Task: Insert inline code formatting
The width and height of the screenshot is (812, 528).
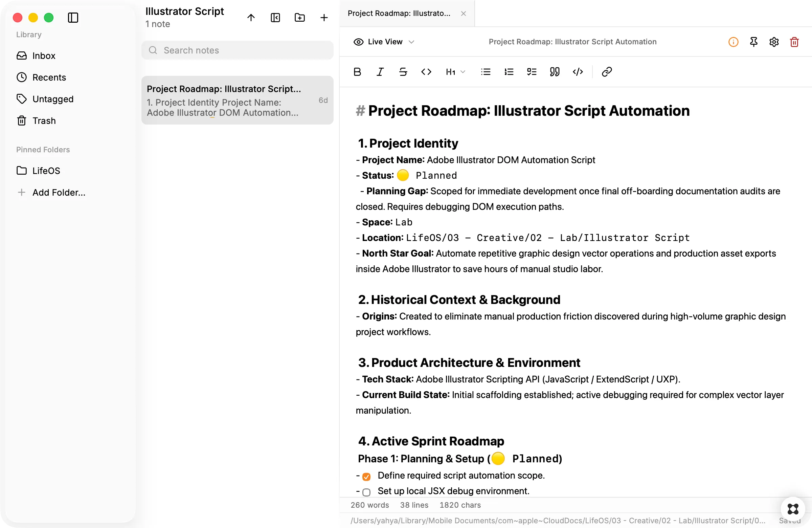Action: point(426,72)
